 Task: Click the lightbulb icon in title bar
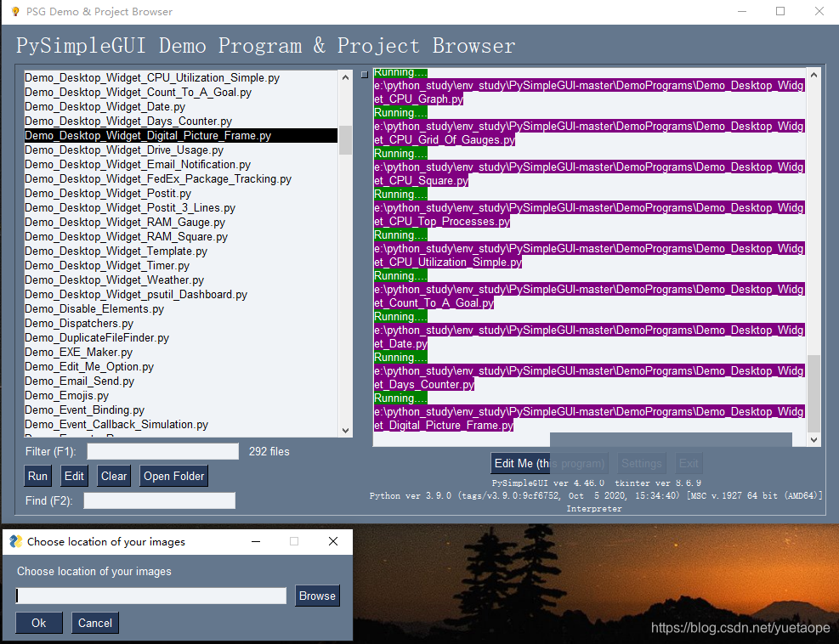click(x=15, y=11)
